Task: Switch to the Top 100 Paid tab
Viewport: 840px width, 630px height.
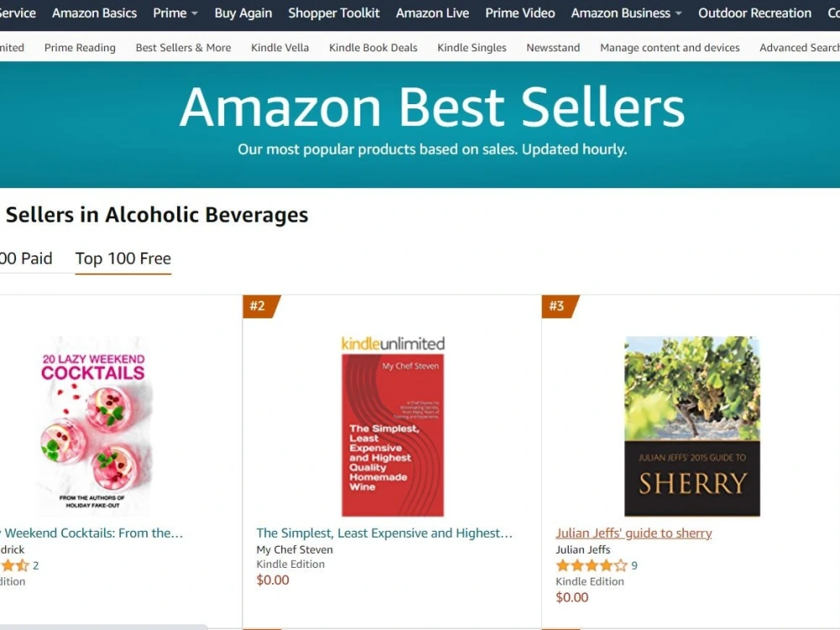Action: click(26, 259)
